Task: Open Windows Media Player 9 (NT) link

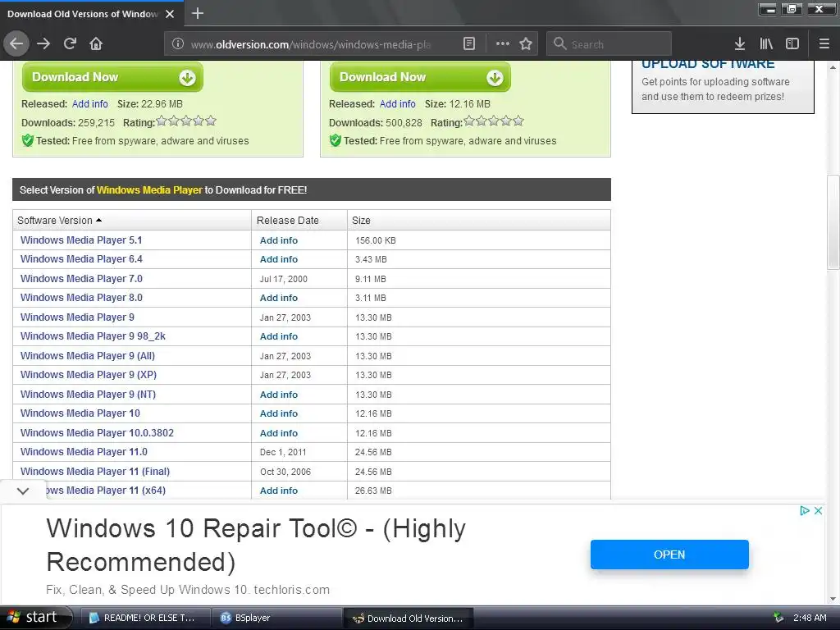Action: coord(88,395)
